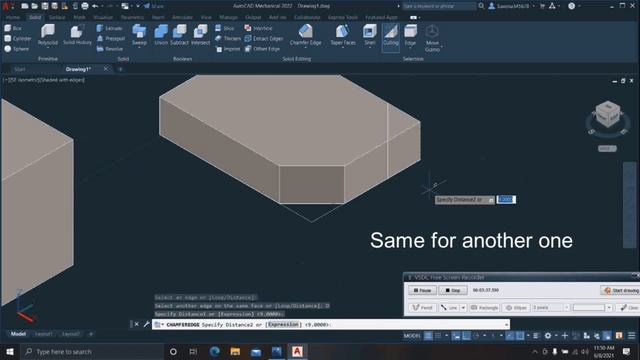
Task: Click Pause in VSDC recorder
Action: (422, 290)
